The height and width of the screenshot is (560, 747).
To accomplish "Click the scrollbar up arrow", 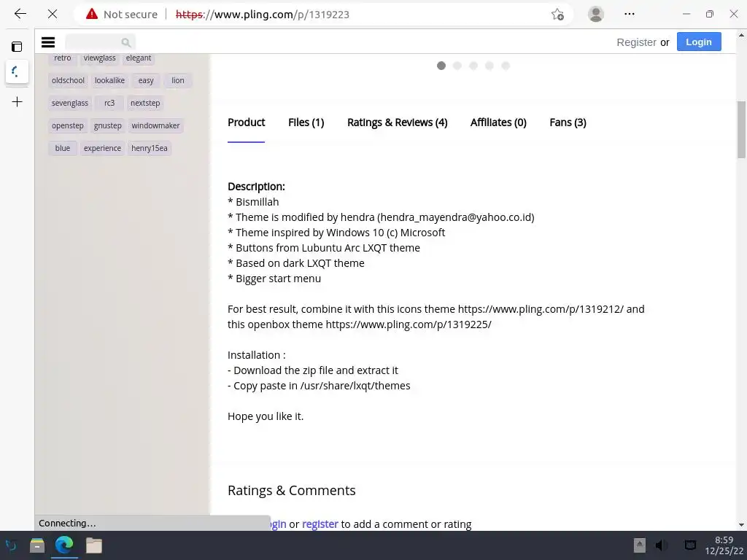I will point(741,35).
